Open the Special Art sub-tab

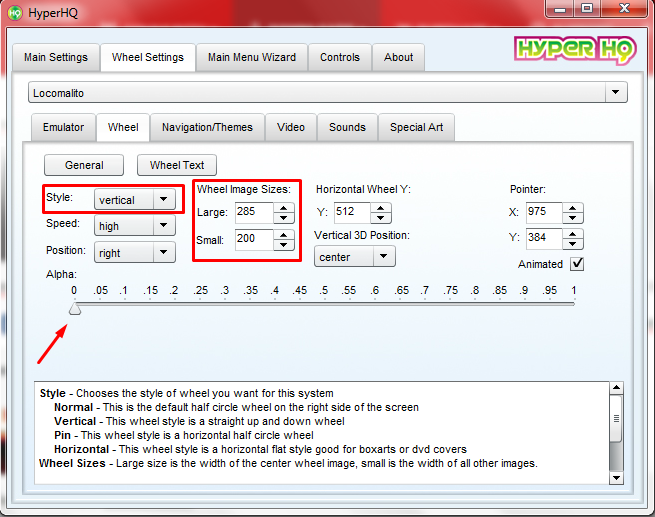pyautogui.click(x=416, y=127)
